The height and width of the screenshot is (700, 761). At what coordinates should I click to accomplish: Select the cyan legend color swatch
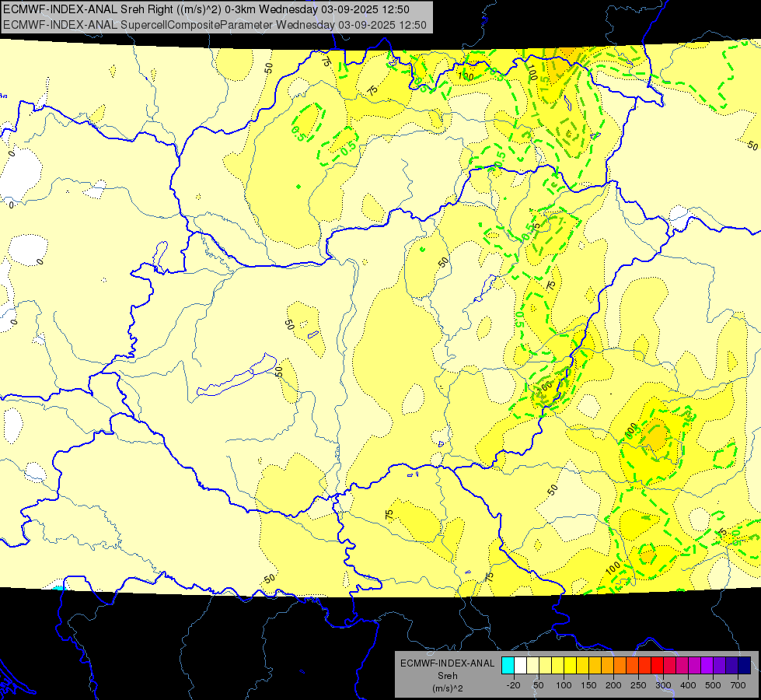[508, 666]
